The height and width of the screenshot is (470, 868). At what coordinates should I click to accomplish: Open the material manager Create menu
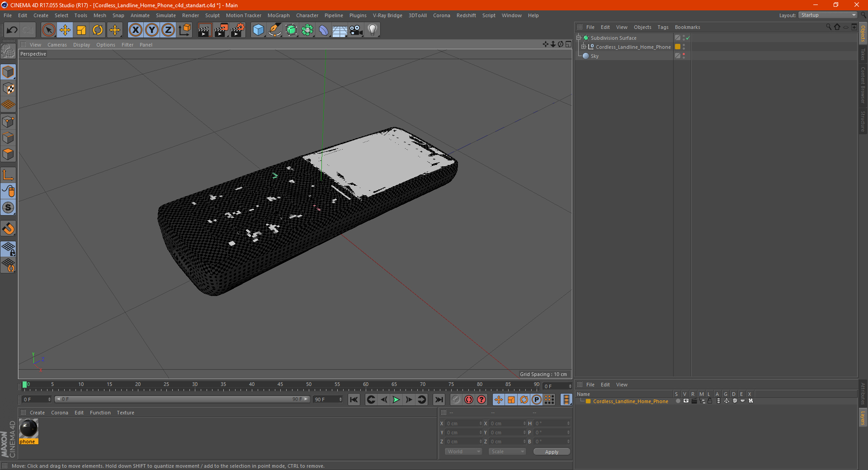pyautogui.click(x=37, y=413)
